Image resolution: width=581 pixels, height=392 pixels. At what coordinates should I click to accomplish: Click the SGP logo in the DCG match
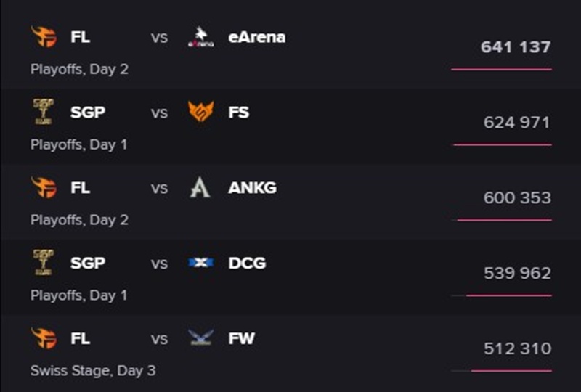point(44,262)
